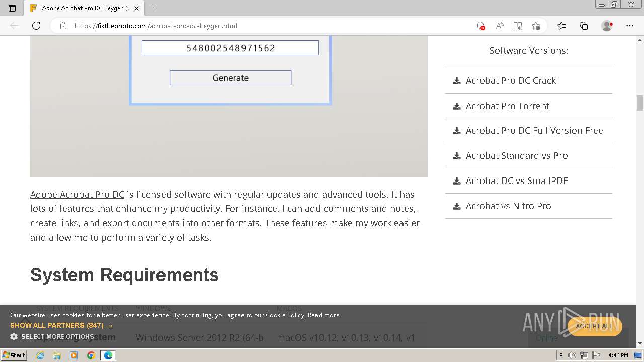Image resolution: width=644 pixels, height=362 pixels.
Task: Show hidden tray icons arrow
Action: (561, 355)
